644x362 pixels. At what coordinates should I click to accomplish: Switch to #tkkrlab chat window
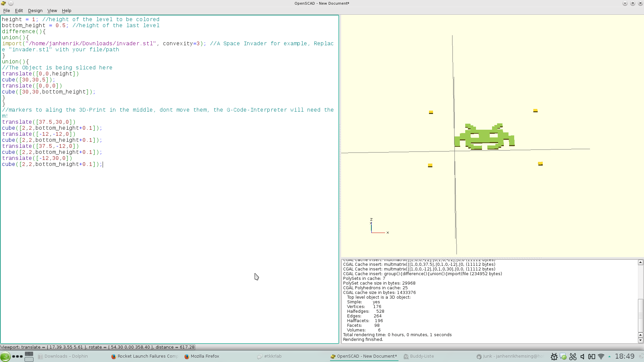[x=270, y=356]
